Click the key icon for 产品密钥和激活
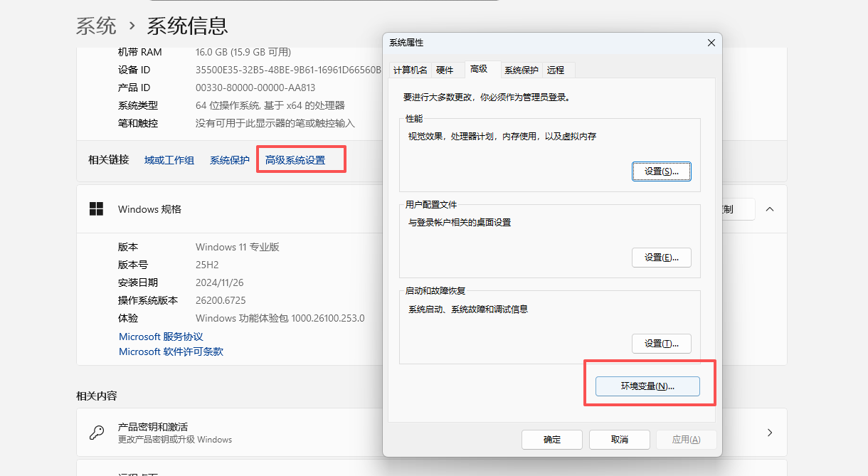Image resolution: width=868 pixels, height=476 pixels. tap(97, 433)
